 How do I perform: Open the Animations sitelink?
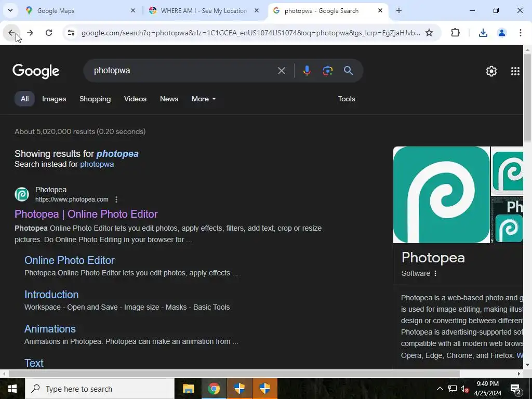[50, 329]
